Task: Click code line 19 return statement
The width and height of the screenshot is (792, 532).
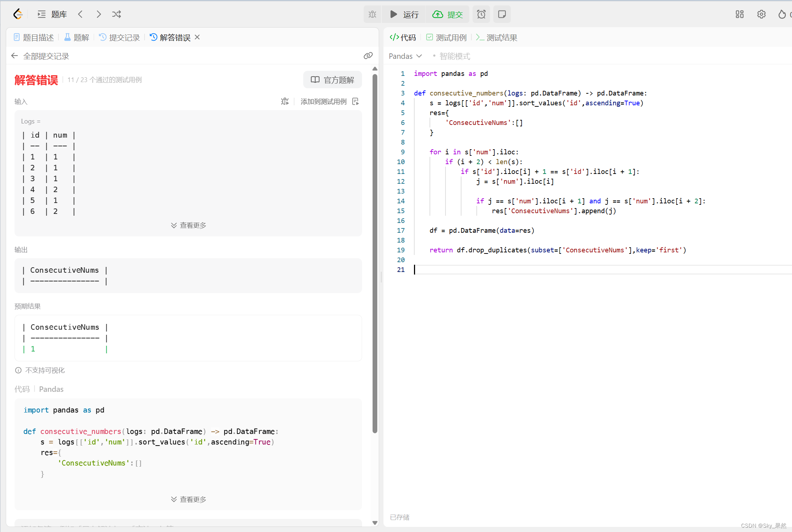Action: [558, 250]
